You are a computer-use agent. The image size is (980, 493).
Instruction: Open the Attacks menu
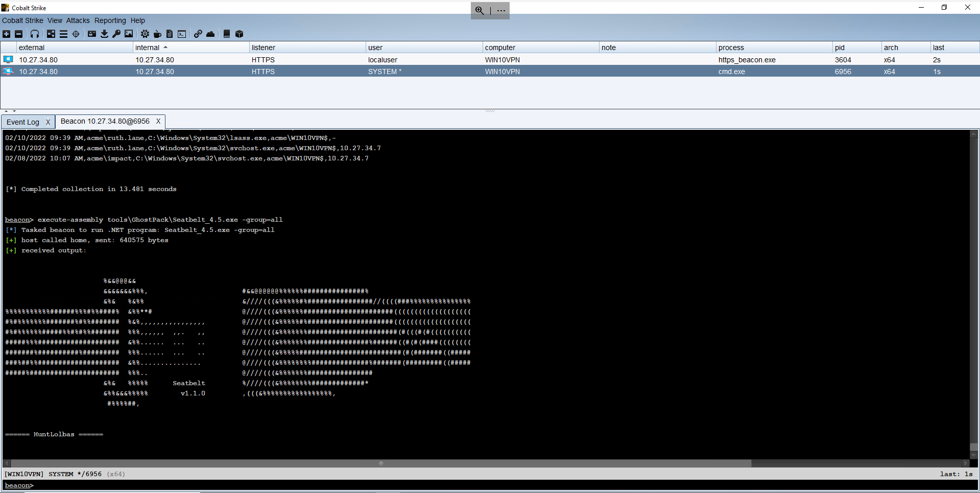[x=78, y=20]
